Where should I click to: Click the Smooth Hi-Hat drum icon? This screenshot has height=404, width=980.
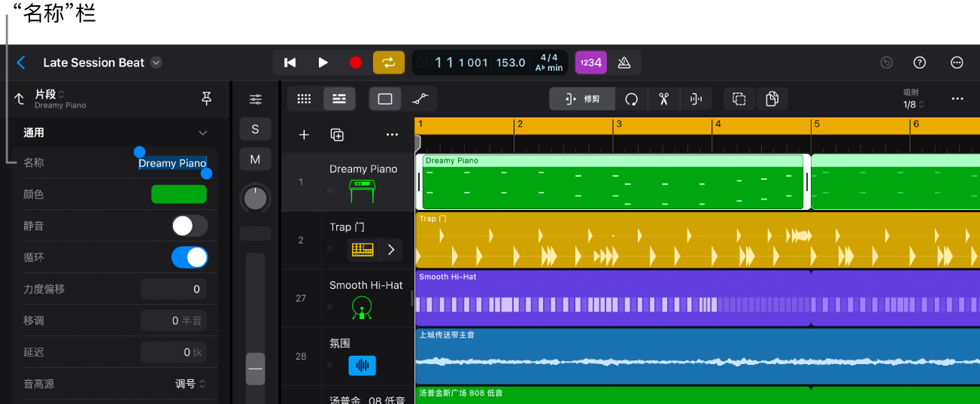point(362,308)
